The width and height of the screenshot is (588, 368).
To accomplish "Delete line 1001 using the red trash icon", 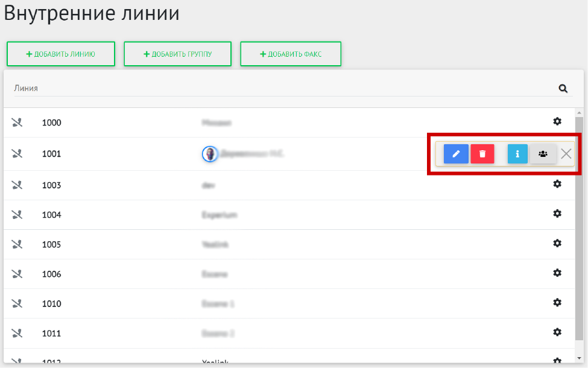I will tap(482, 154).
